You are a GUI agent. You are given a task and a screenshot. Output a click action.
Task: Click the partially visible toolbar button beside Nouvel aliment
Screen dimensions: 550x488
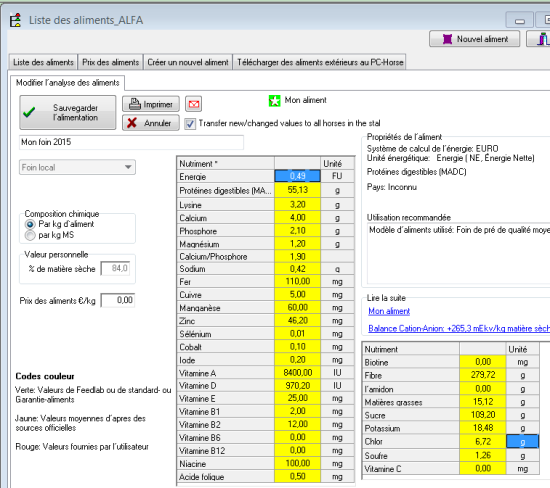pyautogui.click(x=538, y=39)
